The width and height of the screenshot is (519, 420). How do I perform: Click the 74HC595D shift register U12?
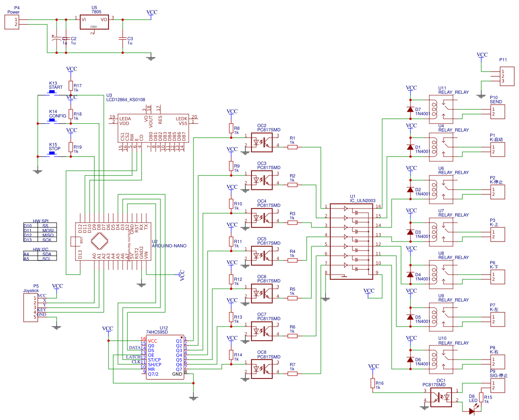(165, 356)
